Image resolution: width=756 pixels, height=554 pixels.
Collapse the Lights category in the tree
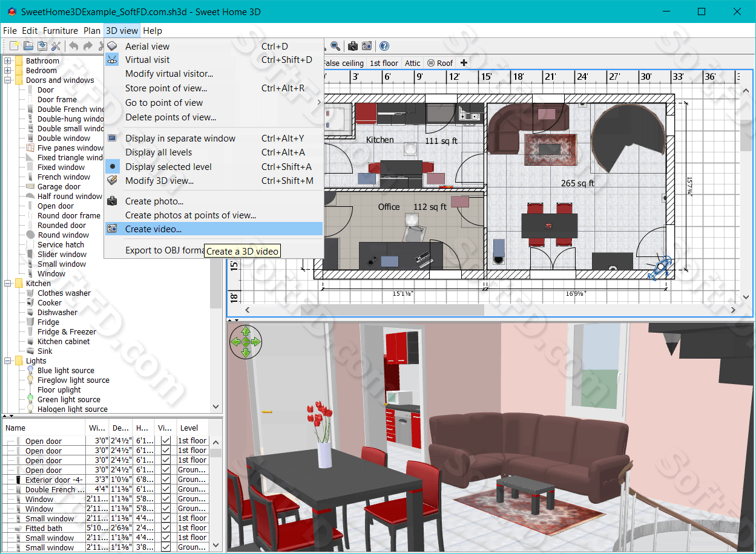tap(8, 360)
